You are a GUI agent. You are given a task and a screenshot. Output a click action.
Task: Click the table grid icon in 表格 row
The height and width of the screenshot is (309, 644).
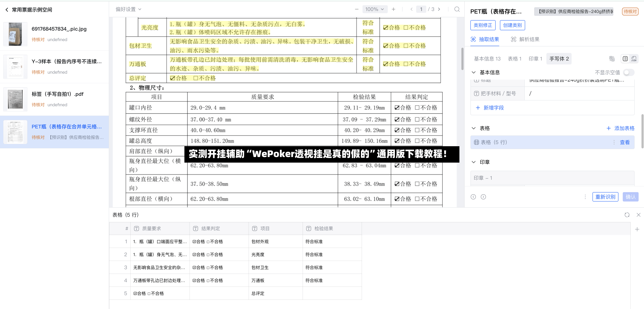tap(477, 142)
